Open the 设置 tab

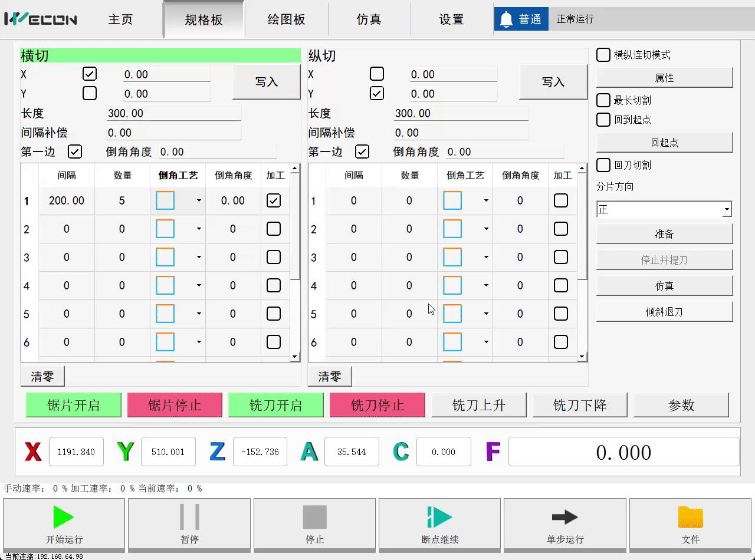click(x=451, y=19)
